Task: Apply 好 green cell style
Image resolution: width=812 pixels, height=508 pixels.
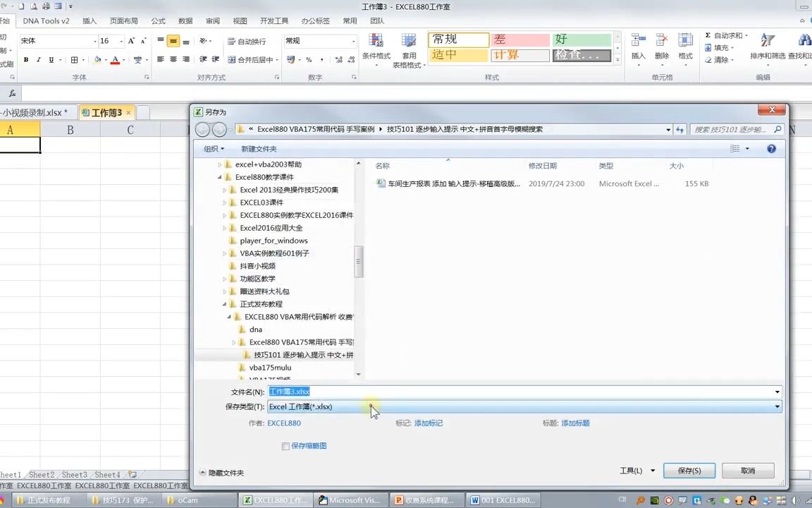Action: [x=582, y=40]
